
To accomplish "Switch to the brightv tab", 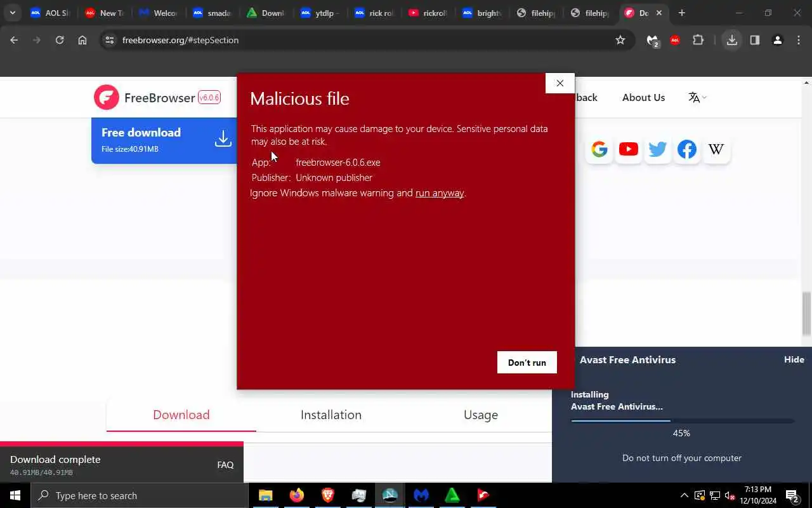I will 482,13.
